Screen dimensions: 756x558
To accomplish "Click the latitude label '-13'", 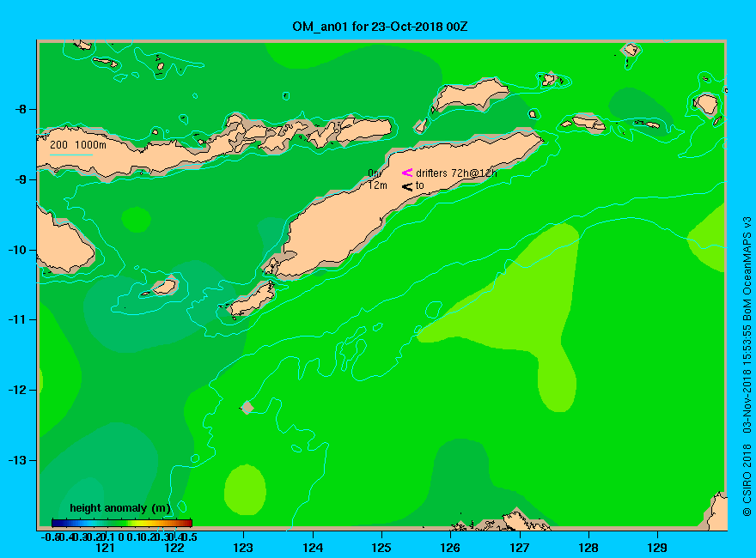I will tap(18, 460).
